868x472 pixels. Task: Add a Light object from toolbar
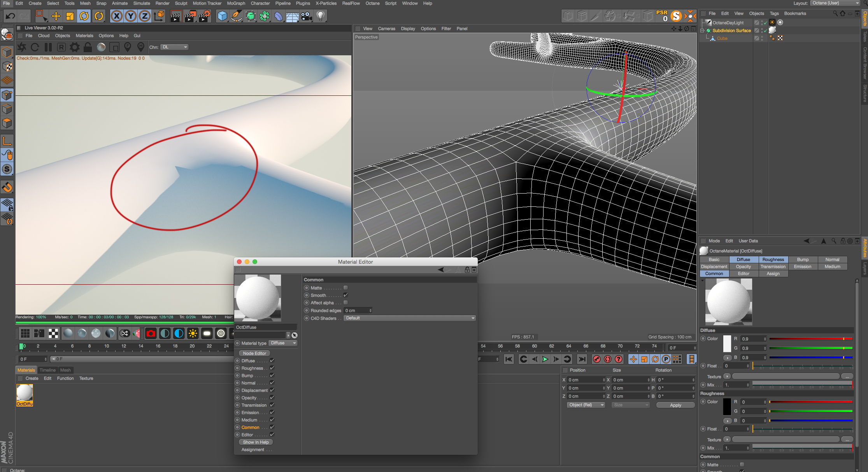320,16
